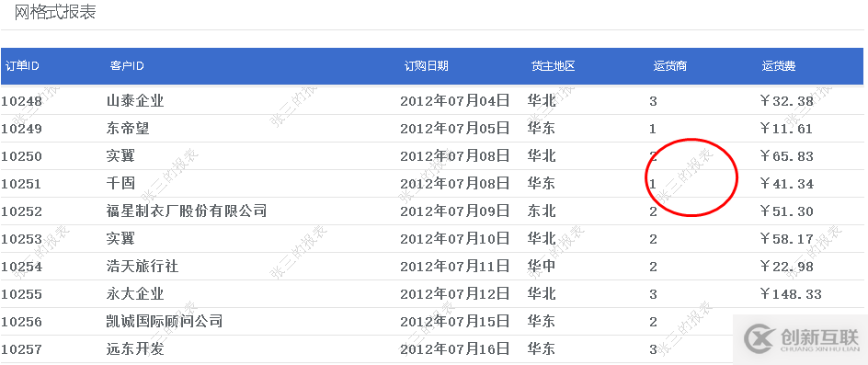Click shipper value 3 in row 10255
The width and height of the screenshot is (868, 365).
click(653, 294)
